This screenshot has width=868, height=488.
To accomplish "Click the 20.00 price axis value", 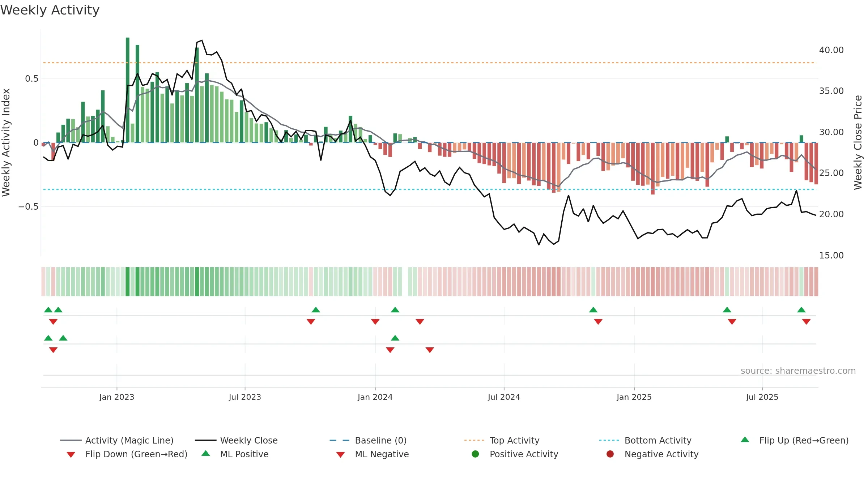I will coord(831,214).
